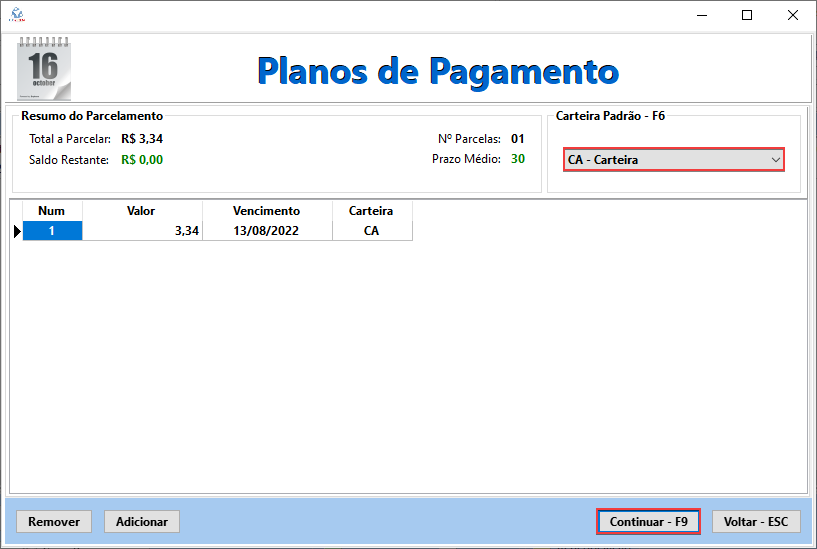Click the Saldo Restante value R$ 0,00
817x549 pixels.
pos(142,160)
